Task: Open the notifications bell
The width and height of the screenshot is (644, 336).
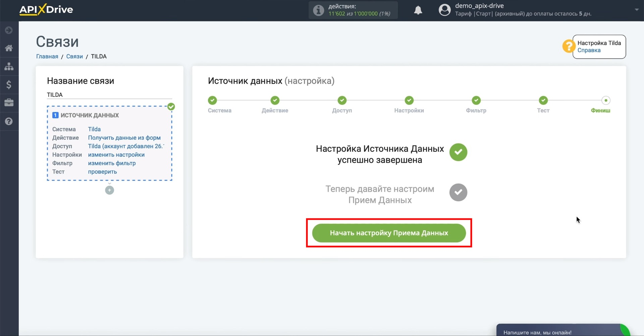Action: (418, 10)
